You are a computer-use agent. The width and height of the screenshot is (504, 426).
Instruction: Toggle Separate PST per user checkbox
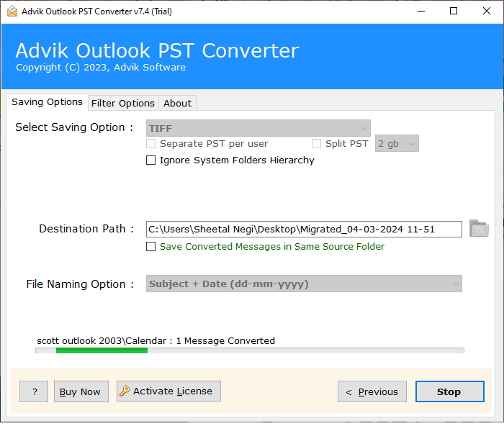[x=150, y=144]
